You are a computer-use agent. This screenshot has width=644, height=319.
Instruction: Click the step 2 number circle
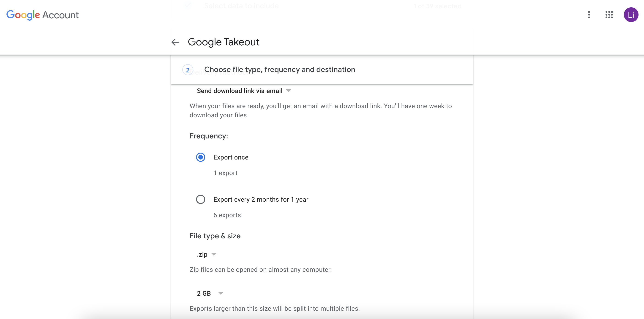188,70
